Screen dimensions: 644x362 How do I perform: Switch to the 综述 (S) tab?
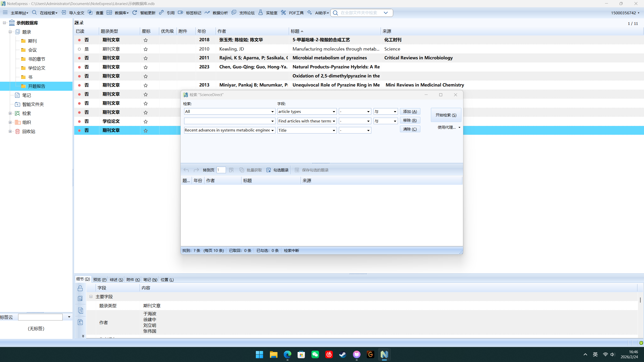click(x=116, y=280)
